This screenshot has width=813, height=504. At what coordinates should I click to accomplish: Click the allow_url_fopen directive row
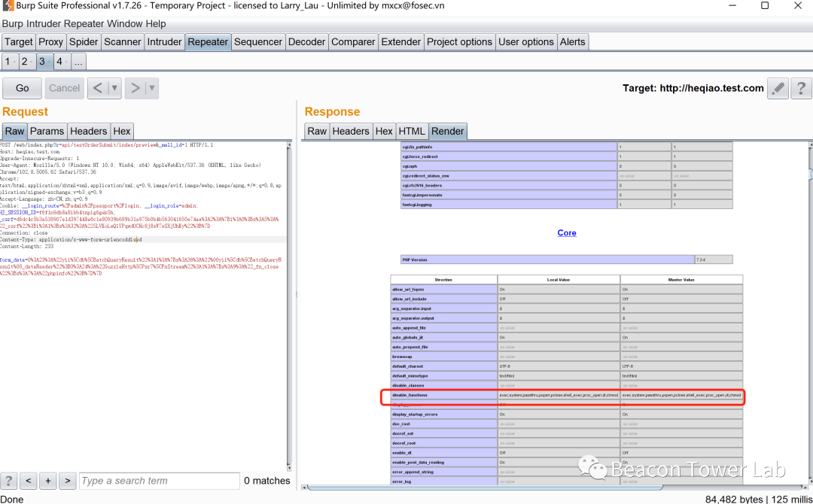(x=567, y=290)
